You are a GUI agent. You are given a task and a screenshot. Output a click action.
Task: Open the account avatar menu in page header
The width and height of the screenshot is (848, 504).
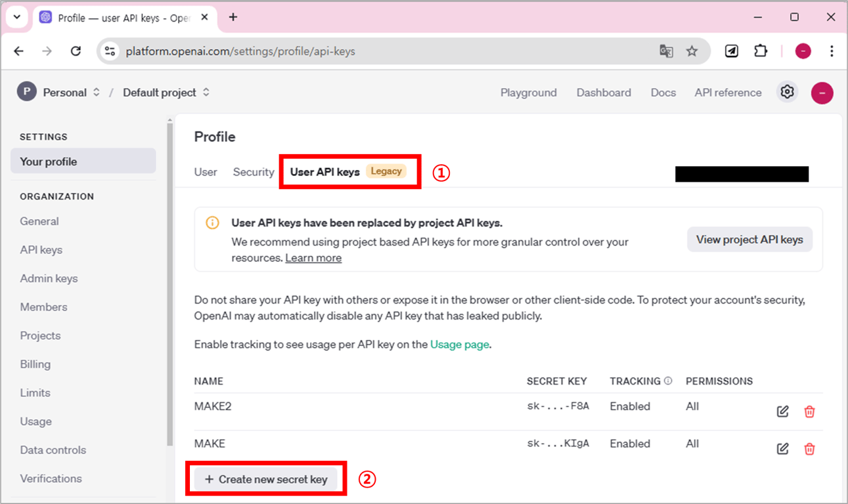pos(822,93)
